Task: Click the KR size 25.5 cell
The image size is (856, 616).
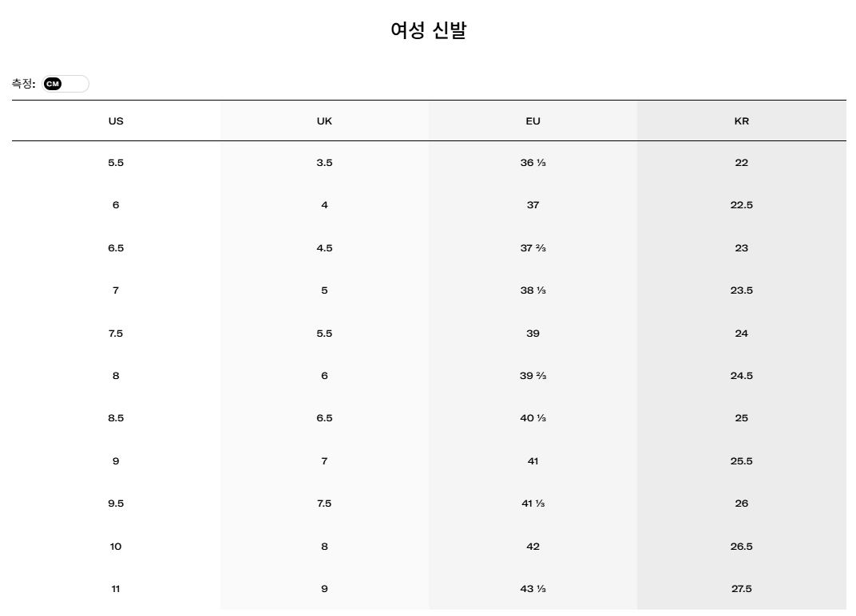Action: click(x=741, y=461)
